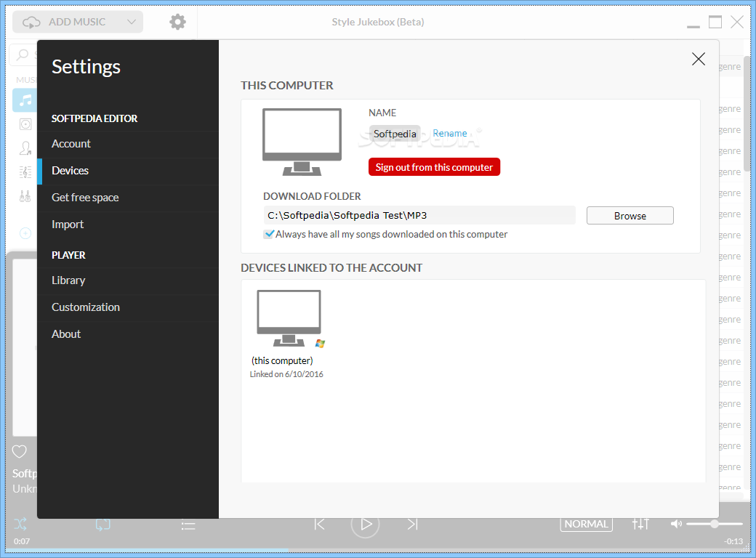Click the computer name Softpedia field

point(395,134)
